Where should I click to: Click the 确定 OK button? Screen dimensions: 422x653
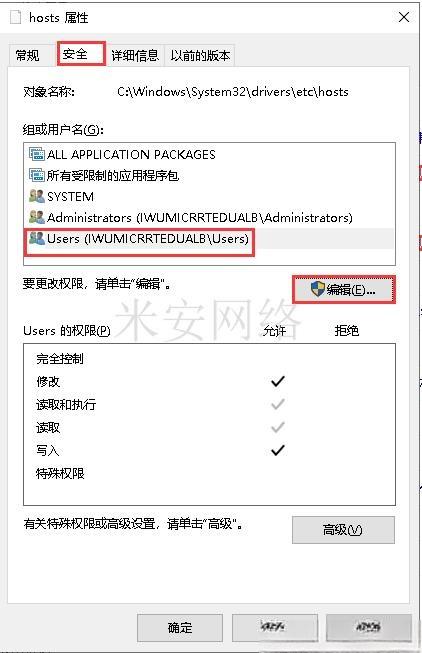coord(180,628)
